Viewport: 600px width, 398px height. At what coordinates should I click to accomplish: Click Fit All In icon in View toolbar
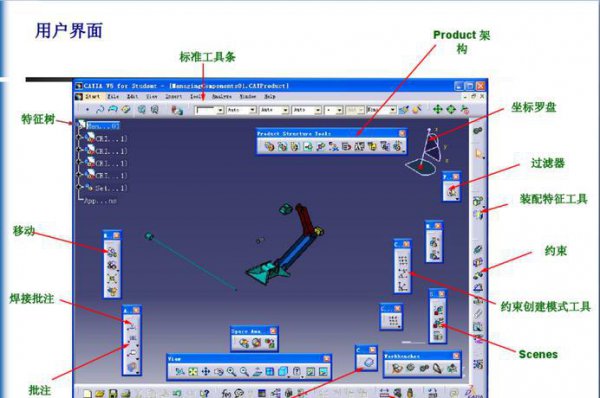pos(193,371)
